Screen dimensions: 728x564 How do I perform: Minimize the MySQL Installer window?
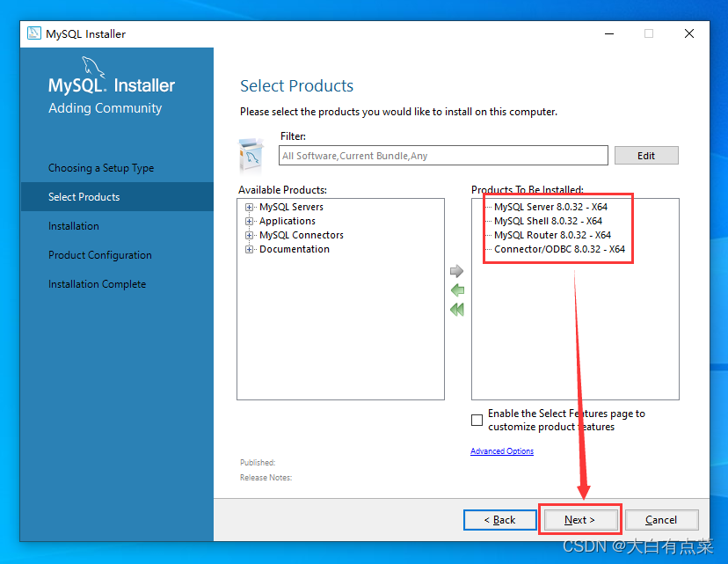(609, 34)
